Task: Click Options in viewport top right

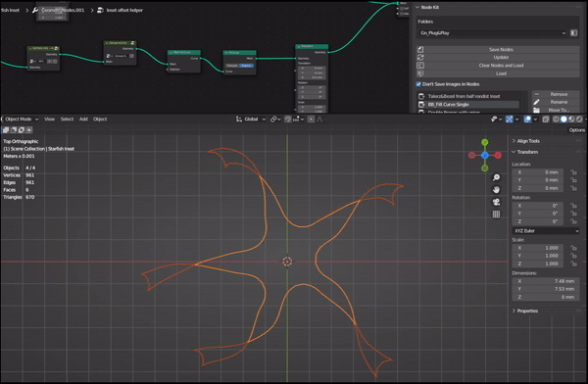Action: click(577, 130)
